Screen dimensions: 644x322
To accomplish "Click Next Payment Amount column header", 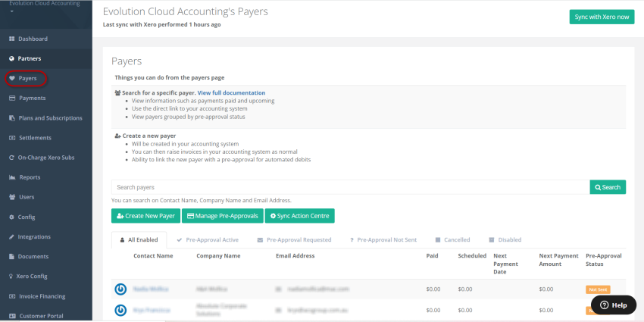I will (558, 260).
